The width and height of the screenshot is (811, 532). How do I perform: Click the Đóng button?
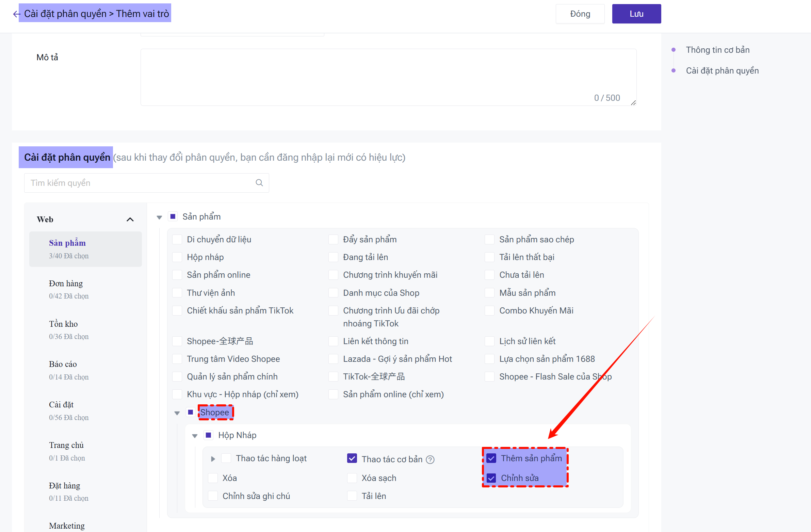(580, 14)
